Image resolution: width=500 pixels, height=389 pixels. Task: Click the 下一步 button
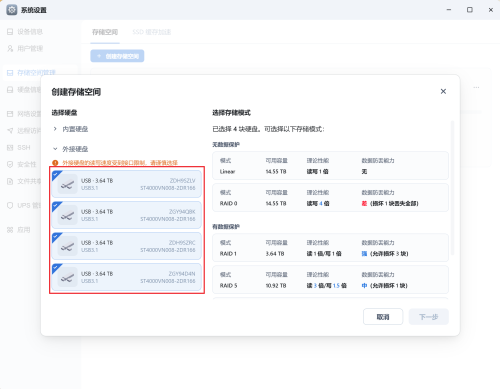(x=429, y=317)
